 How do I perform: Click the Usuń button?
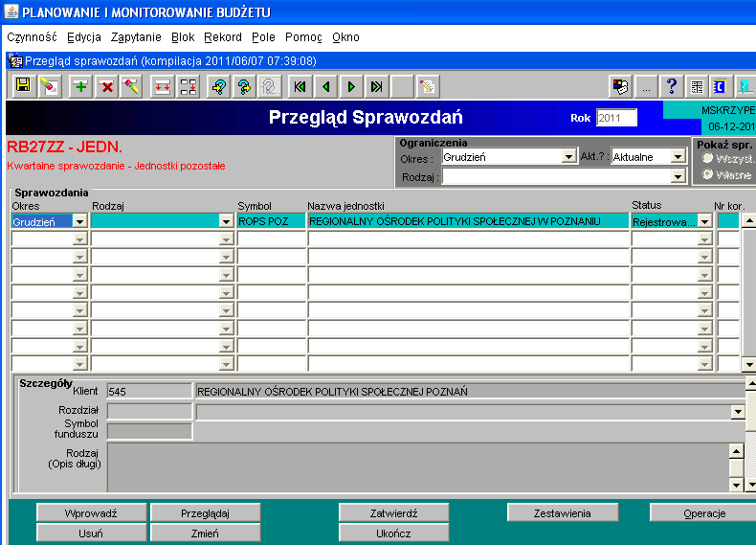pos(91,534)
